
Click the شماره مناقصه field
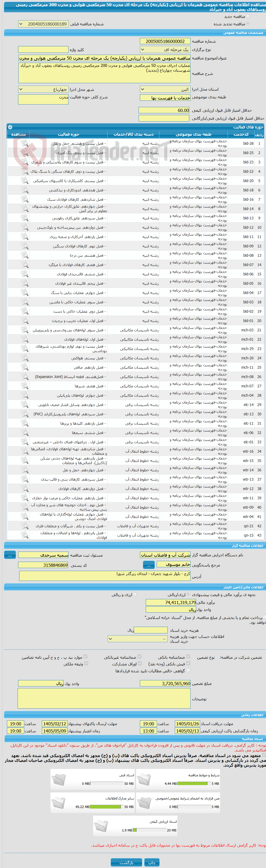[165, 41]
